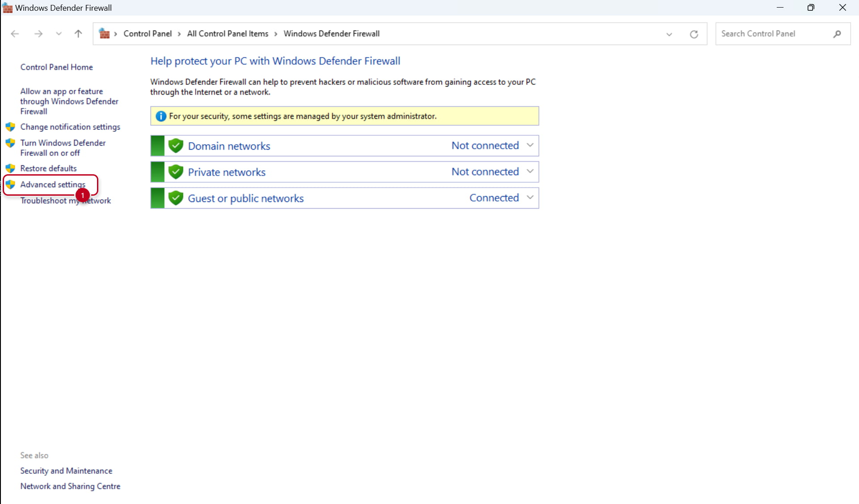Click the Private networks heading
Image resolution: width=859 pixels, height=504 pixels.
tap(227, 172)
